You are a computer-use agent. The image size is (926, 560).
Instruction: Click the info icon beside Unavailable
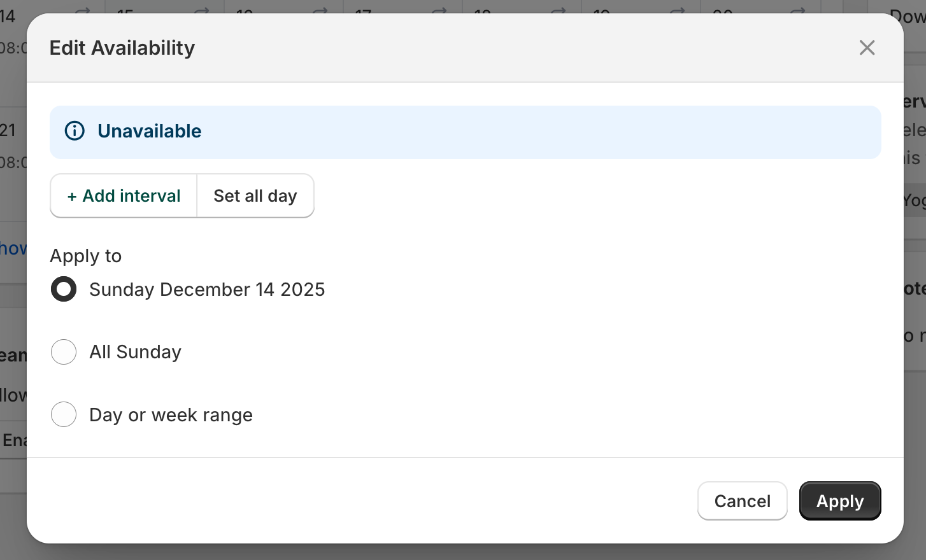coord(75,131)
